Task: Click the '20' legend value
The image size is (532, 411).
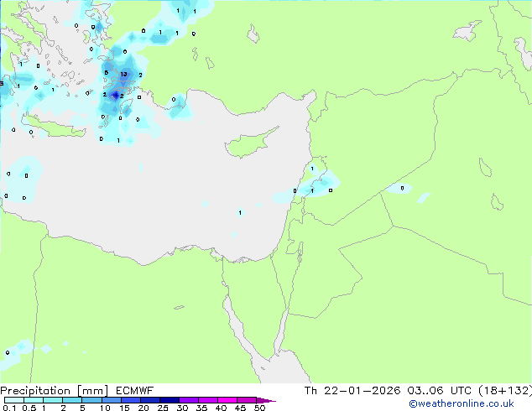Action: (143, 408)
